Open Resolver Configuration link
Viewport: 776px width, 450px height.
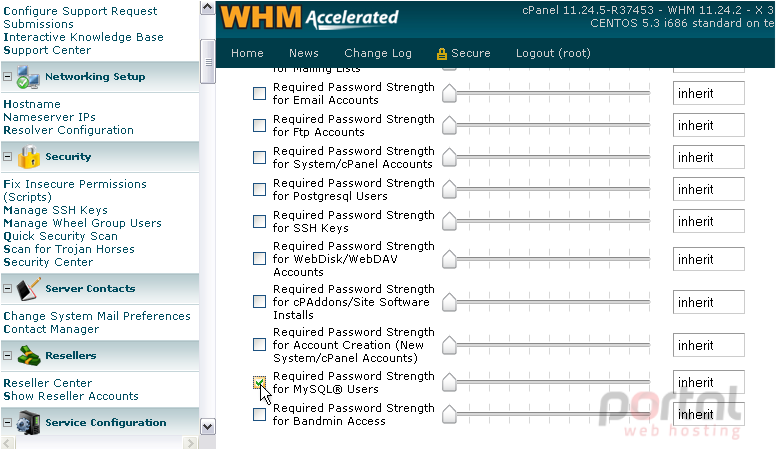coord(68,130)
